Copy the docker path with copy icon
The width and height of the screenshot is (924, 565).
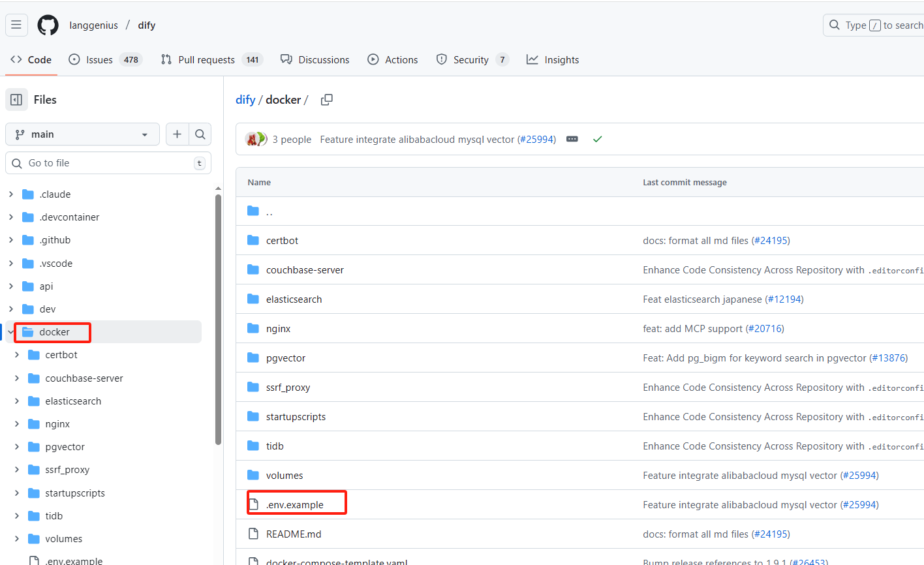[x=327, y=100]
